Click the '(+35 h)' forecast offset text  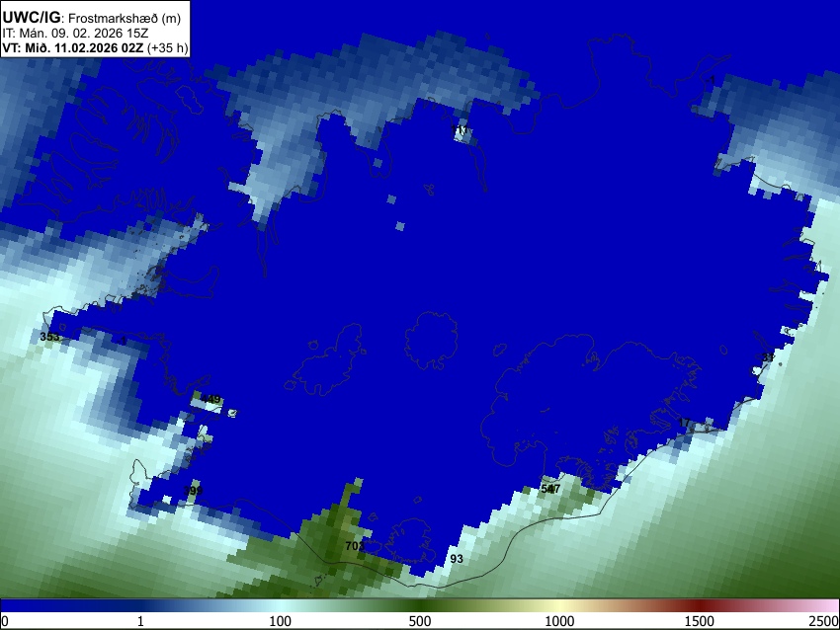tap(167, 47)
